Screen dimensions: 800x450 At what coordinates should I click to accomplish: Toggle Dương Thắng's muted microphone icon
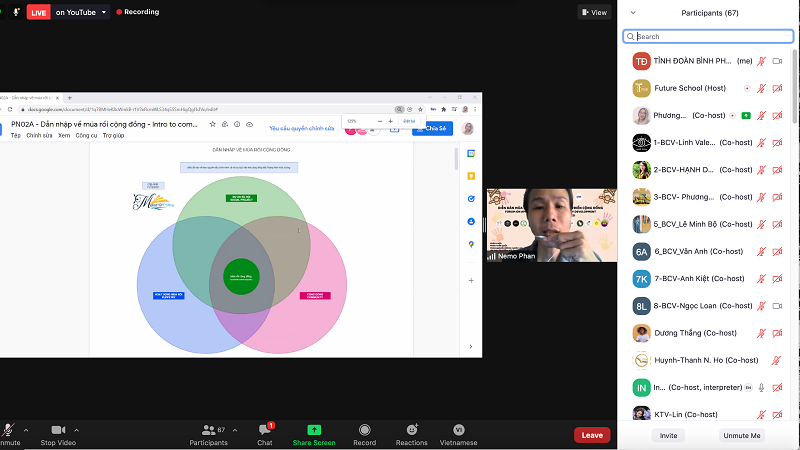click(761, 333)
